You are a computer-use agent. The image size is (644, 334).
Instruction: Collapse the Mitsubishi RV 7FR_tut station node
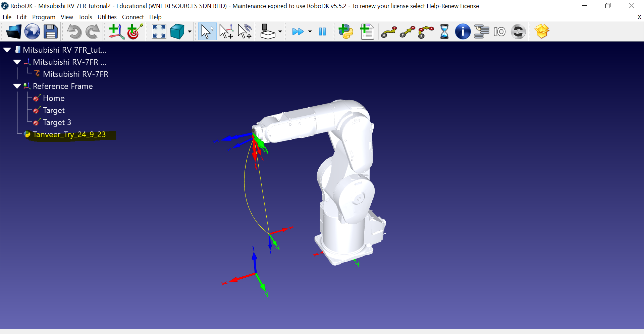pos(7,50)
